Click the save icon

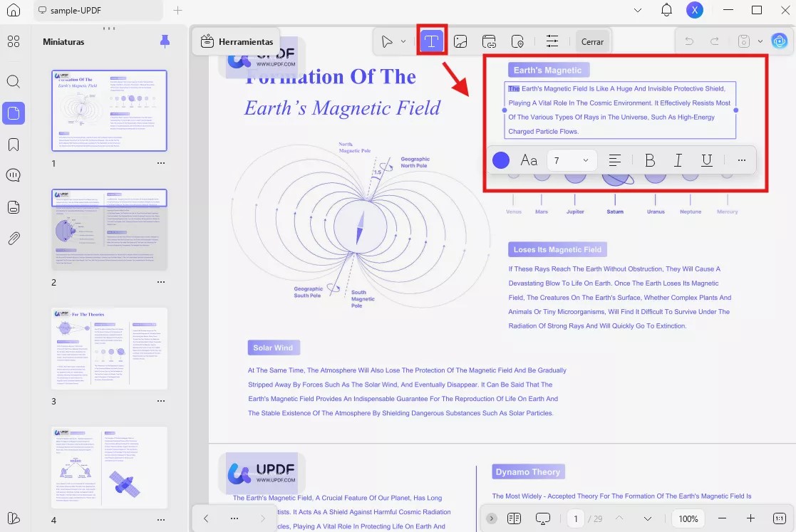[744, 41]
